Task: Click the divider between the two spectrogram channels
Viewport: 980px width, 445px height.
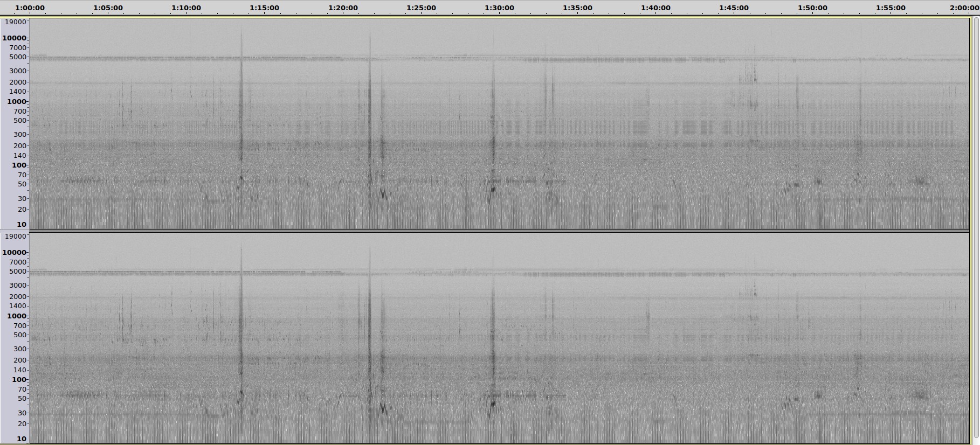Action: coord(499,231)
